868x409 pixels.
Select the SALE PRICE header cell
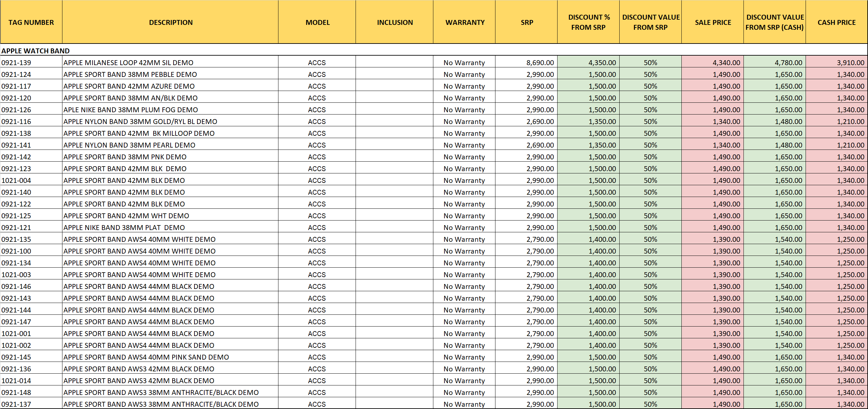[713, 22]
